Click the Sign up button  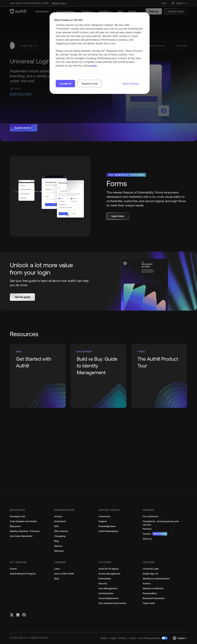point(153,12)
